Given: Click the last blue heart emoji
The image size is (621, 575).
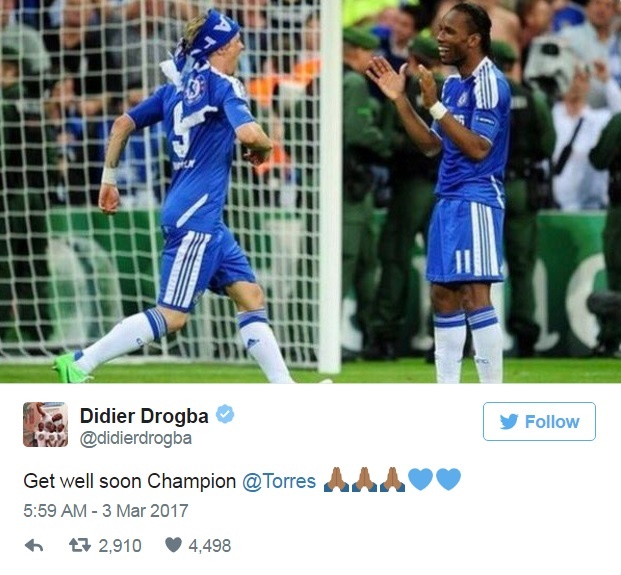Looking at the screenshot, I should coord(448,479).
